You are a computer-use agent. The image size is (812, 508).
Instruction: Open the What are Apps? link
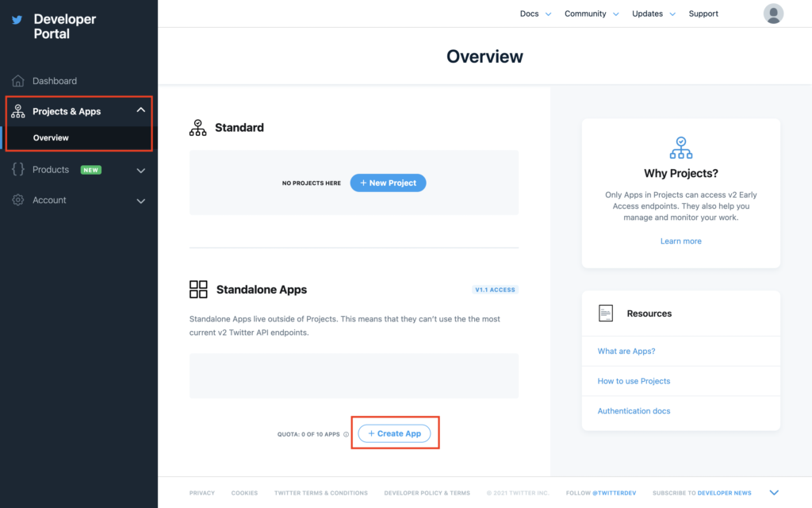[x=626, y=351]
